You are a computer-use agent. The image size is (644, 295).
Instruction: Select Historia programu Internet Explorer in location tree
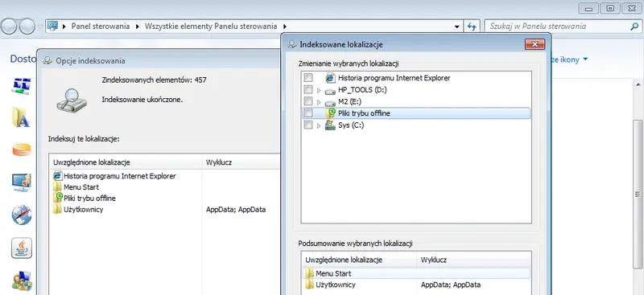tap(394, 77)
